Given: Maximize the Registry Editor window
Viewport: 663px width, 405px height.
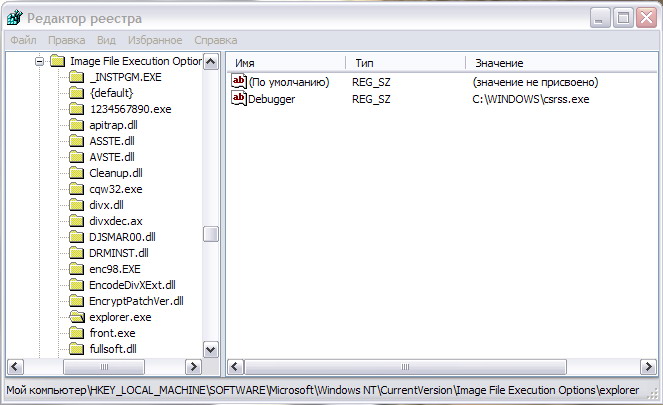Looking at the screenshot, I should click(623, 18).
